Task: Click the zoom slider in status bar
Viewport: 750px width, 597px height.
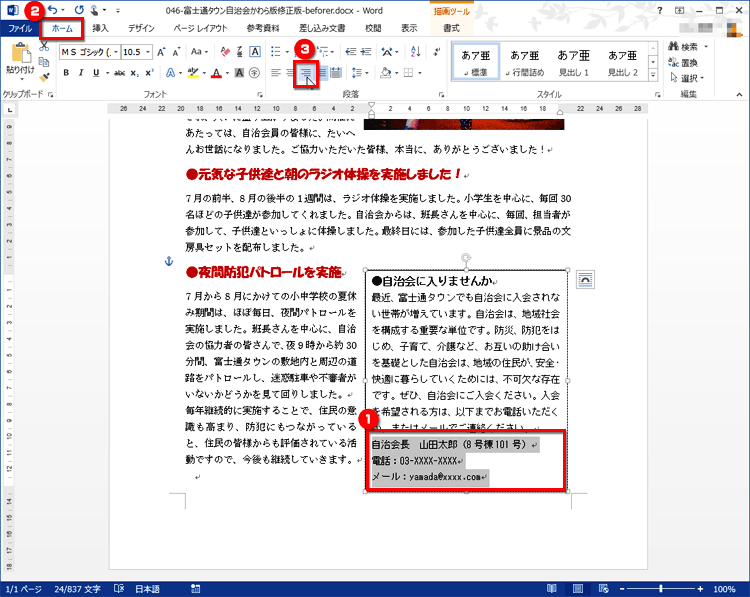Action: point(660,589)
